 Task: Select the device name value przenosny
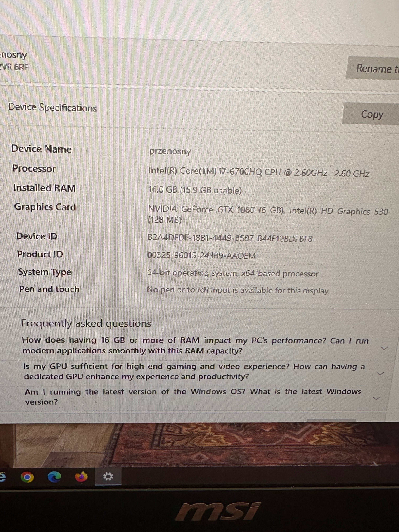pyautogui.click(x=170, y=151)
